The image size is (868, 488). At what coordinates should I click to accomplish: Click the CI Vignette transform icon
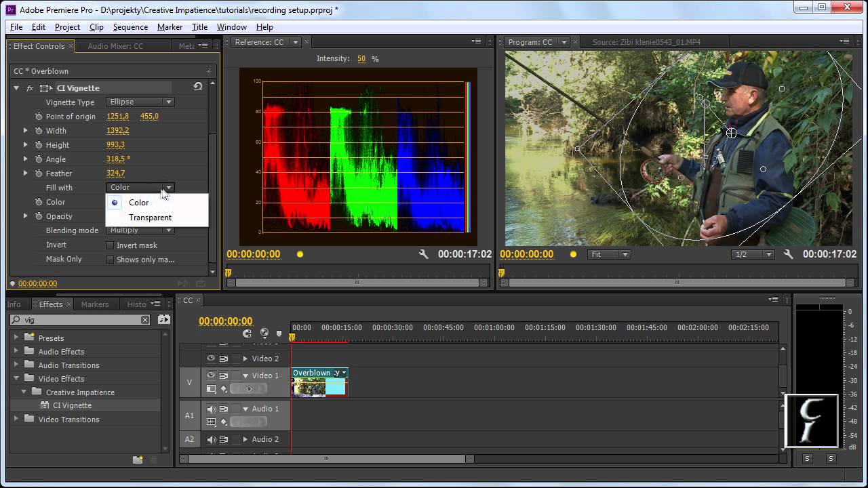(x=46, y=88)
